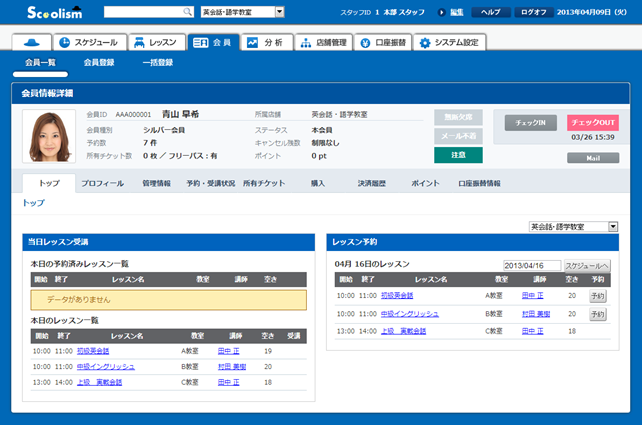
Task: Open the 分析 tab with the chart icon
Action: point(266,43)
